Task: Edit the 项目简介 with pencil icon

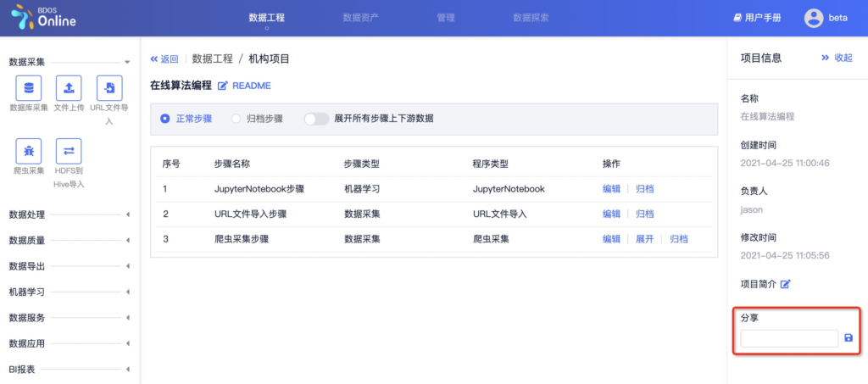Action: 785,284
